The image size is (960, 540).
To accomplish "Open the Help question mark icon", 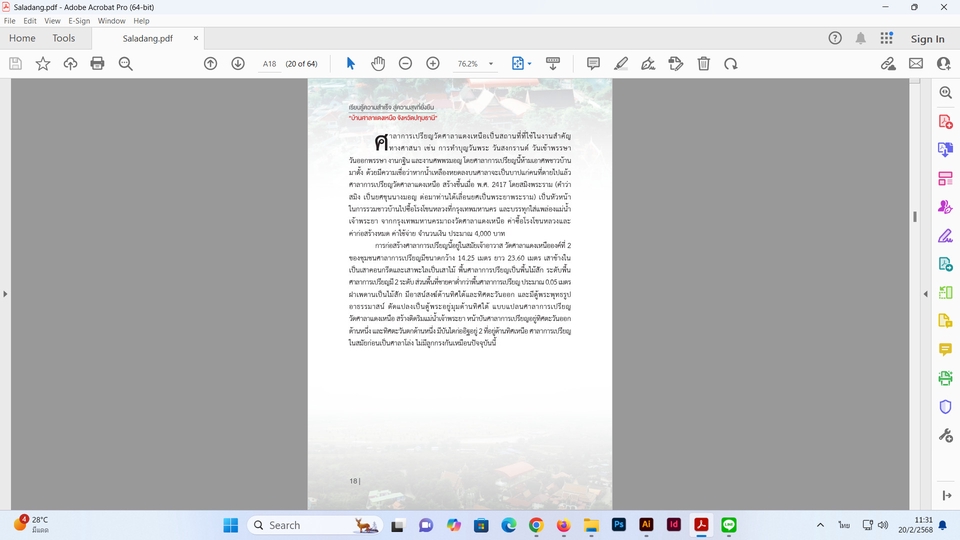I will (835, 38).
